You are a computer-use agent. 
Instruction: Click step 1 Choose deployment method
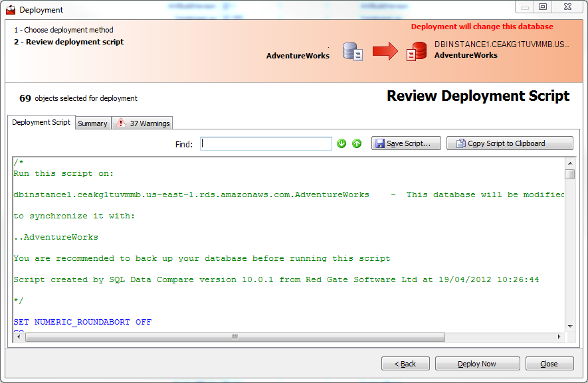tap(64, 30)
